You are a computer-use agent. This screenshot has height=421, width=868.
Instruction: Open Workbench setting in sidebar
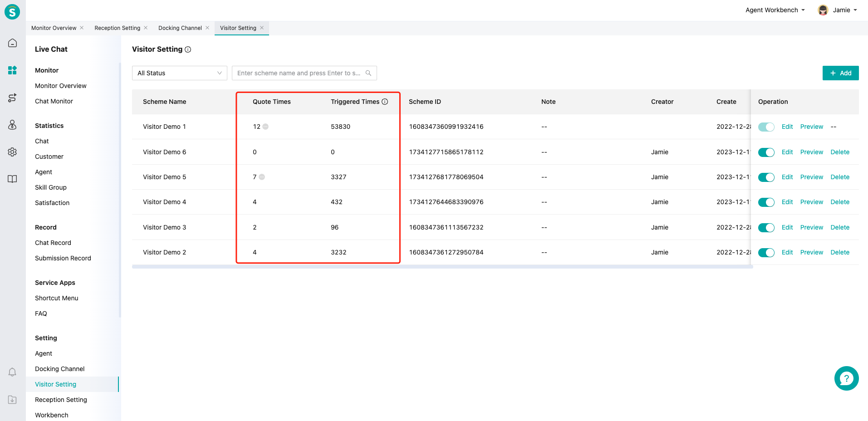tap(52, 415)
